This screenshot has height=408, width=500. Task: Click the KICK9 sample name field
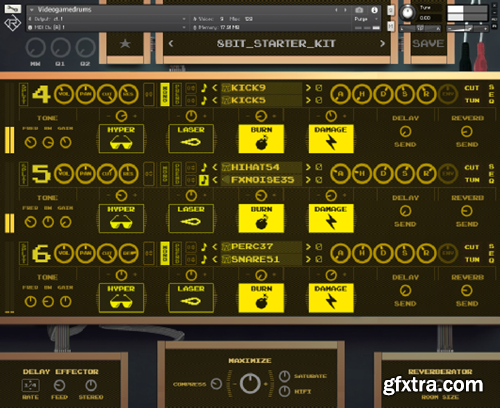(261, 88)
